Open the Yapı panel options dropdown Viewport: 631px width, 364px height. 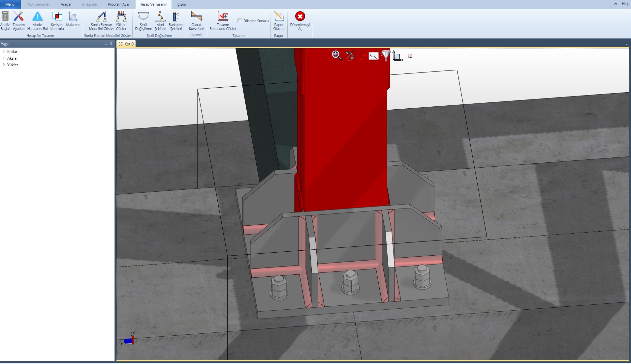[106, 44]
